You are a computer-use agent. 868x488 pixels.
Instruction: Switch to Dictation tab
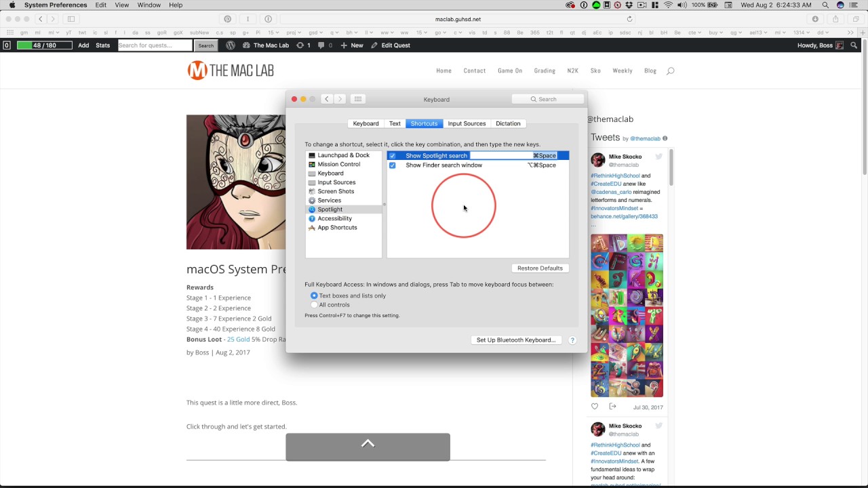(508, 123)
